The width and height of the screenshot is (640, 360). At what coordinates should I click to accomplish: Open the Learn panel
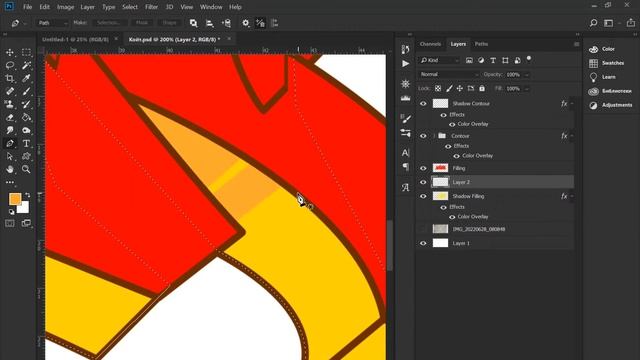tap(602, 77)
